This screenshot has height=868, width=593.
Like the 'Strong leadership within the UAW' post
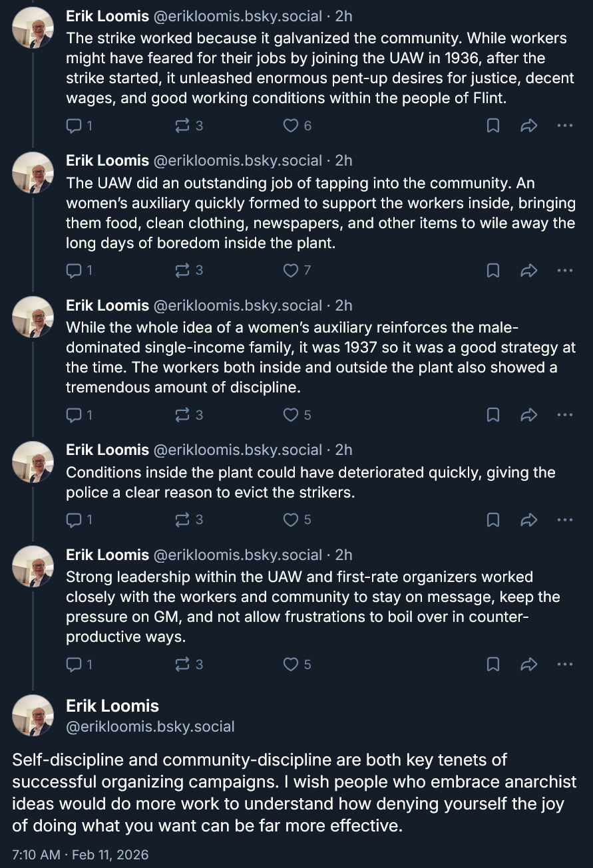coord(297,664)
